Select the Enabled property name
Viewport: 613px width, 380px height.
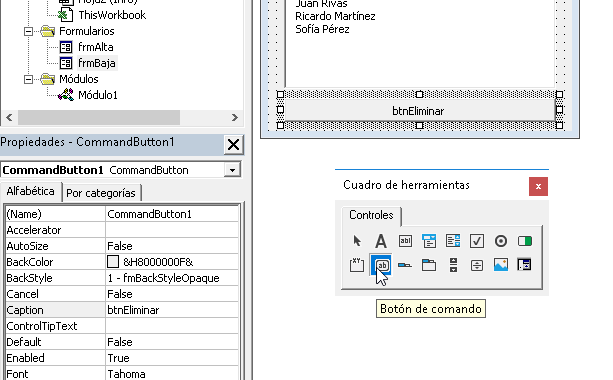pos(55,358)
